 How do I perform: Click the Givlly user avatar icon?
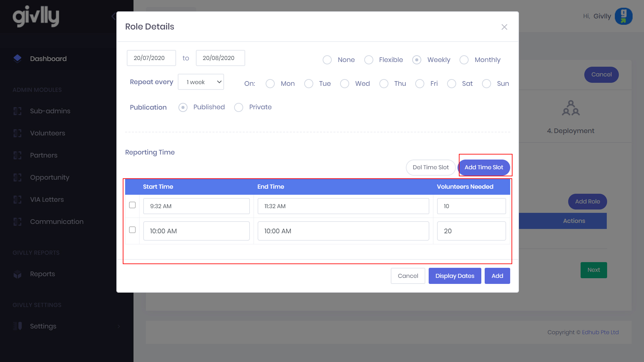coord(624,16)
